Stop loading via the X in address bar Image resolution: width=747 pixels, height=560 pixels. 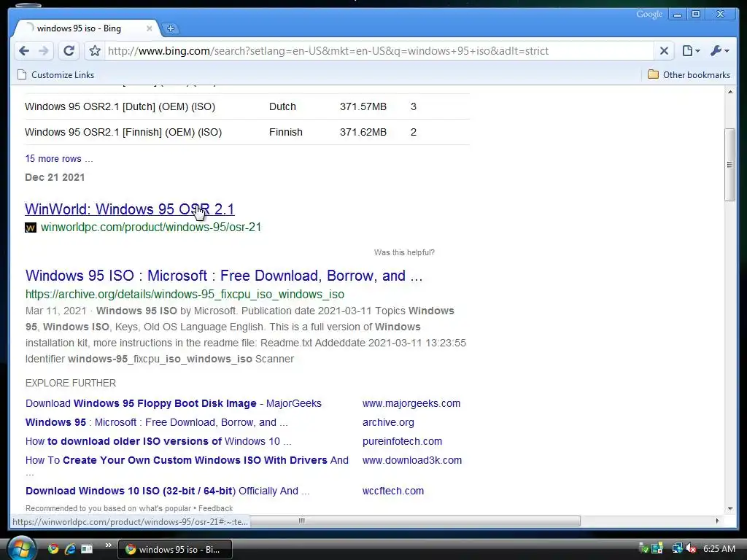(664, 50)
